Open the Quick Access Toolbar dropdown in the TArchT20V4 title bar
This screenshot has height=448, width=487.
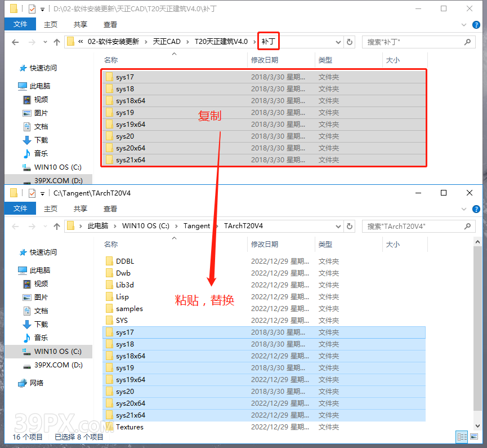pos(43,194)
